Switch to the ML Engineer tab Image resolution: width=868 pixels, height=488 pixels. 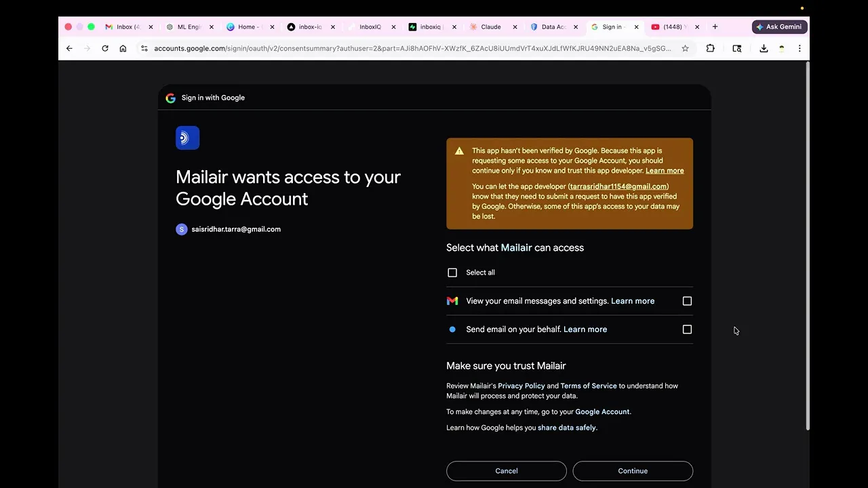coord(189,27)
